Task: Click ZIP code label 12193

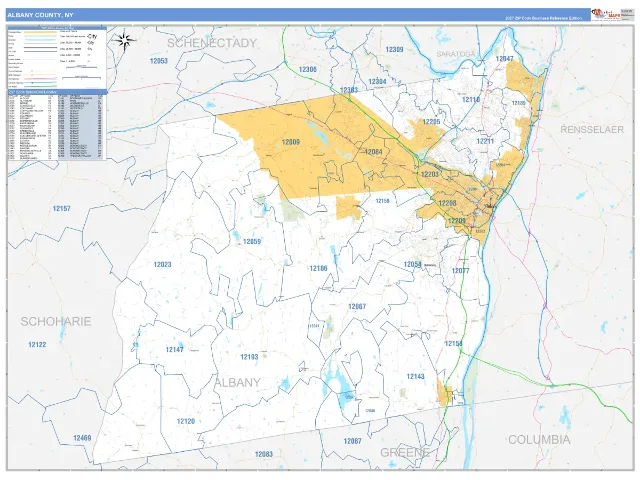Action: coord(249,357)
